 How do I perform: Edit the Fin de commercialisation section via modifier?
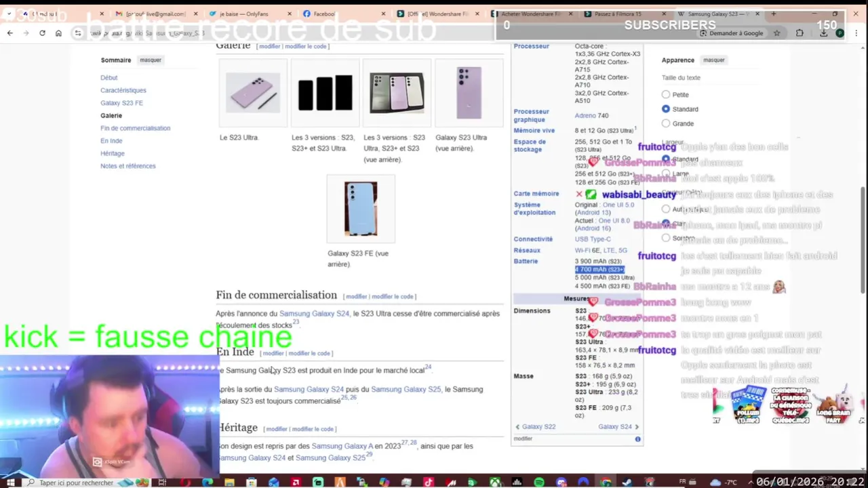[x=356, y=297]
